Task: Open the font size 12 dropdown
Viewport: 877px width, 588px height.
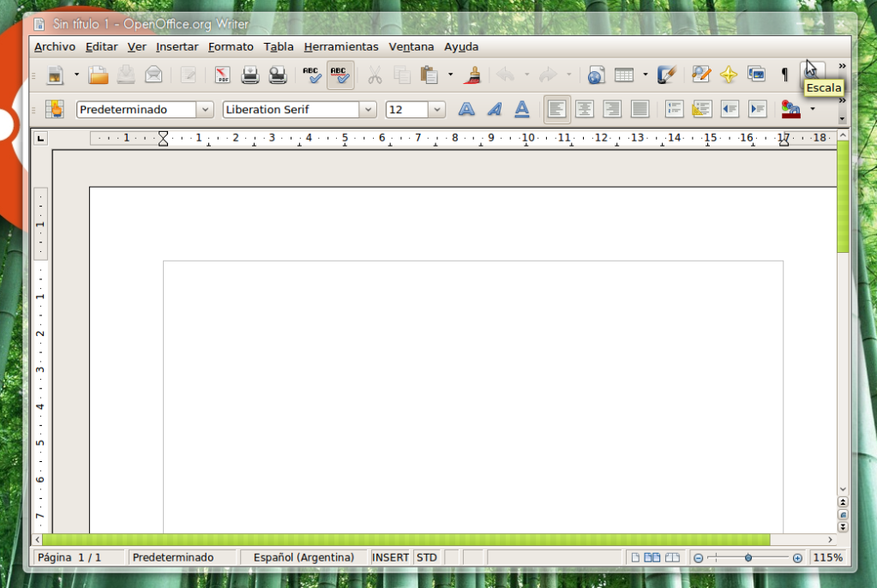Action: [437, 110]
